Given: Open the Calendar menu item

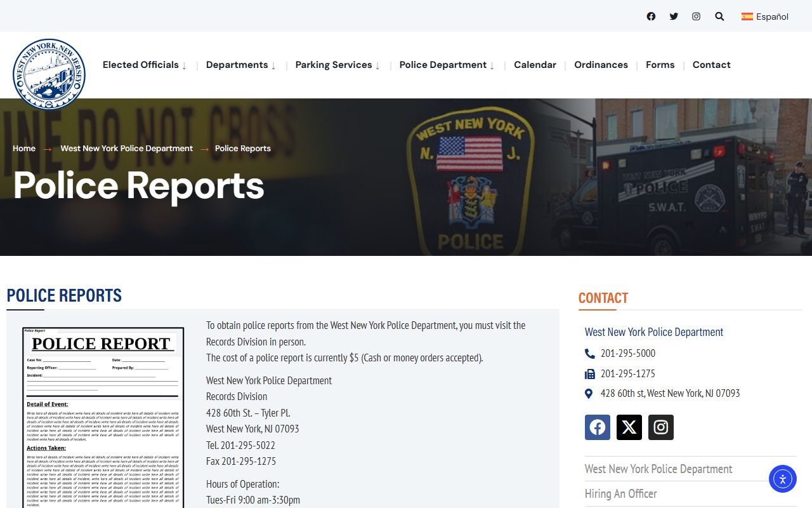Looking at the screenshot, I should coord(535,65).
